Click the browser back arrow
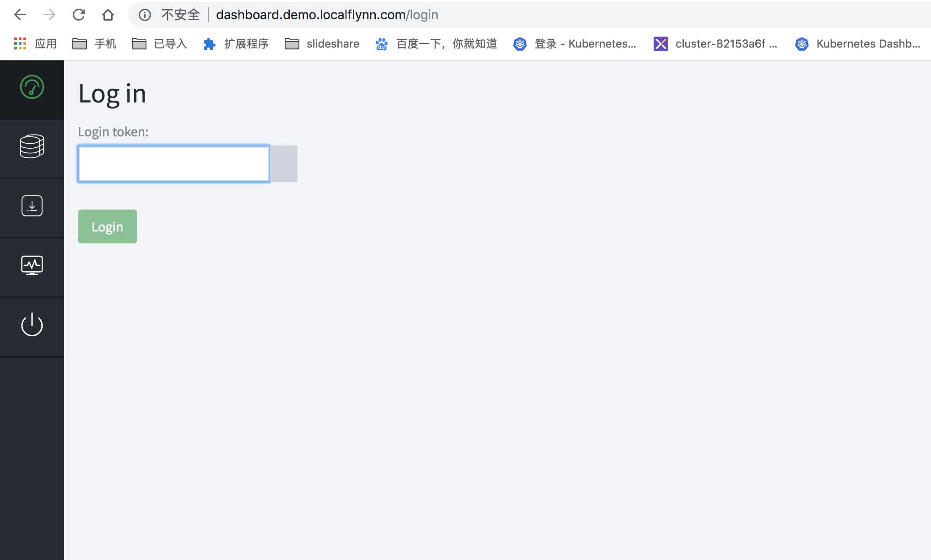The width and height of the screenshot is (931, 560). click(x=20, y=15)
